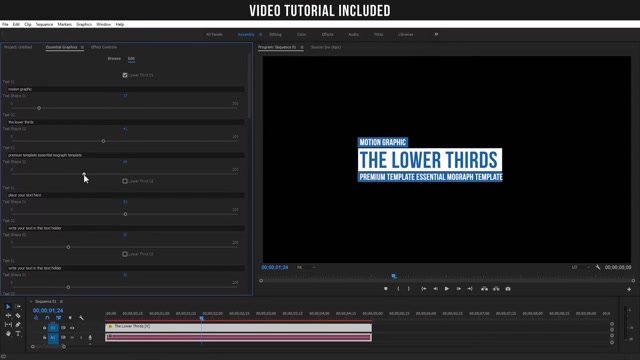Switch to Project: Untitled tab

18,47
